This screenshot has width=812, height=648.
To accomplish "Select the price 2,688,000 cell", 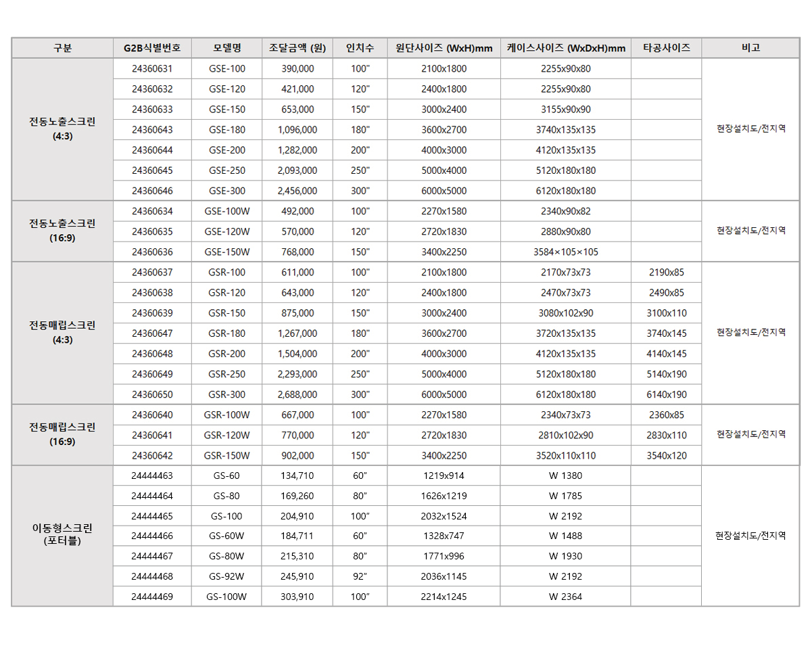I will tap(297, 394).
